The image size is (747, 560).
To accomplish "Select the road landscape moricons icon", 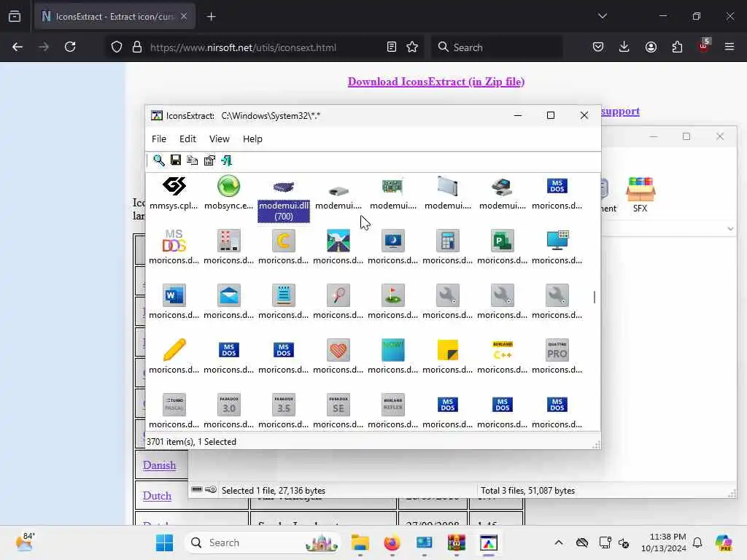I will tap(338, 246).
